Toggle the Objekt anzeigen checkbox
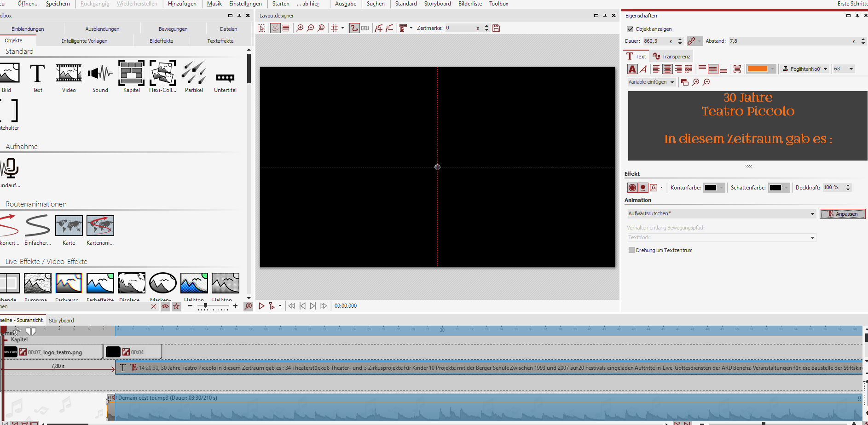 click(630, 29)
